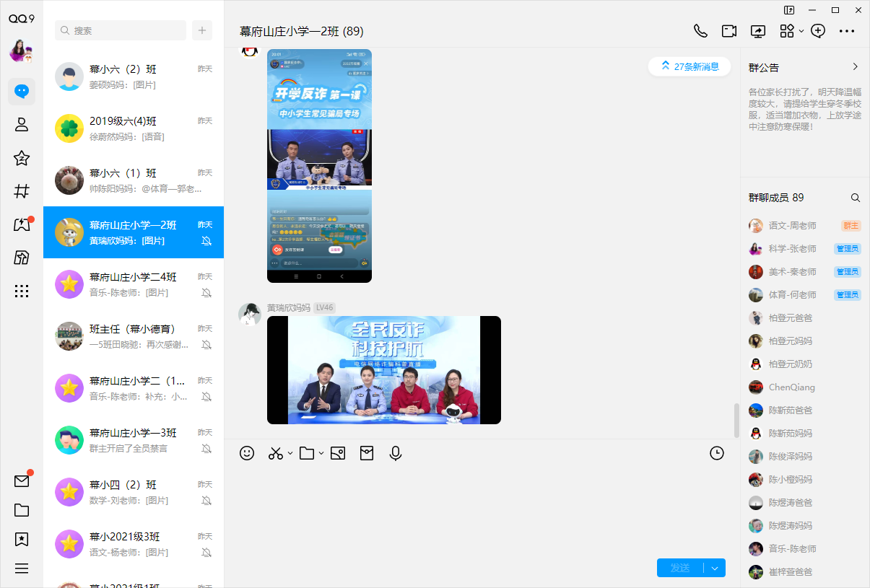Open the 幕府山庄小学二4班 conversation
Image resolution: width=870 pixels, height=588 pixels.
click(134, 284)
